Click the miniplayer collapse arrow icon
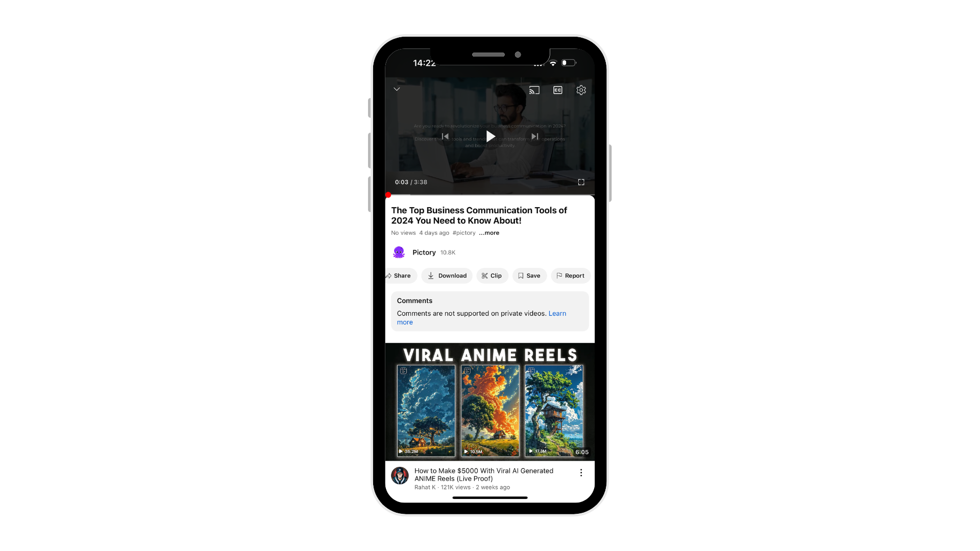The image size is (980, 551). coord(397,89)
